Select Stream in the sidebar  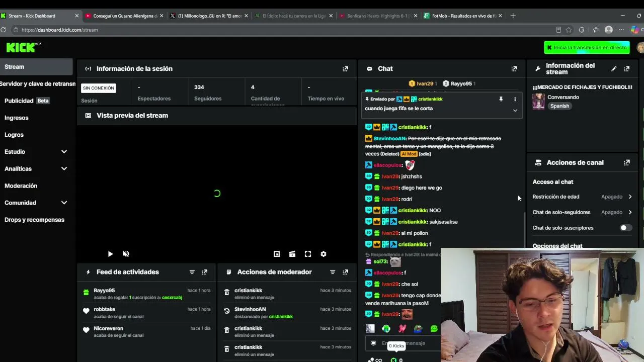coord(36,67)
